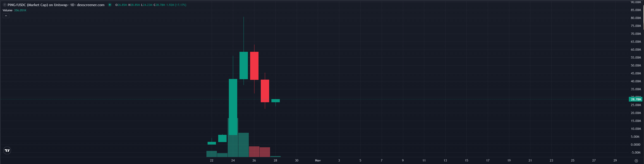644x164 pixels.
Task: Click the Volume indicator label
Action: [x=7, y=10]
